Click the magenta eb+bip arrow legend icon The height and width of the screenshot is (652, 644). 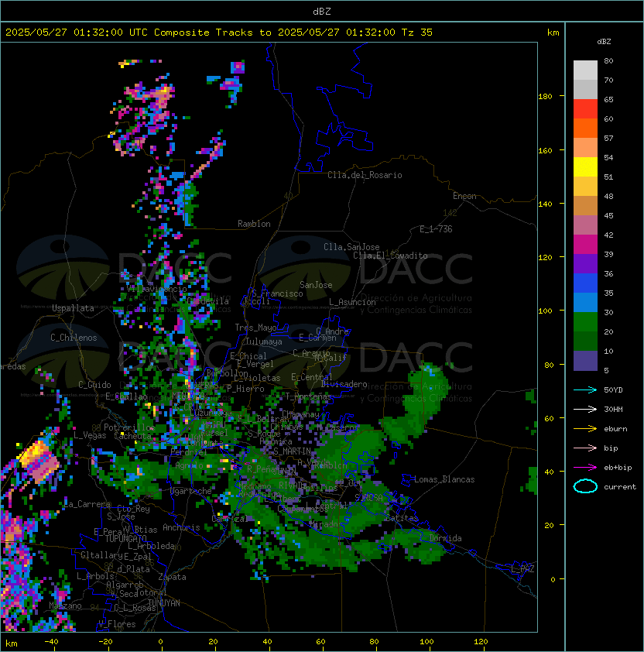(585, 468)
